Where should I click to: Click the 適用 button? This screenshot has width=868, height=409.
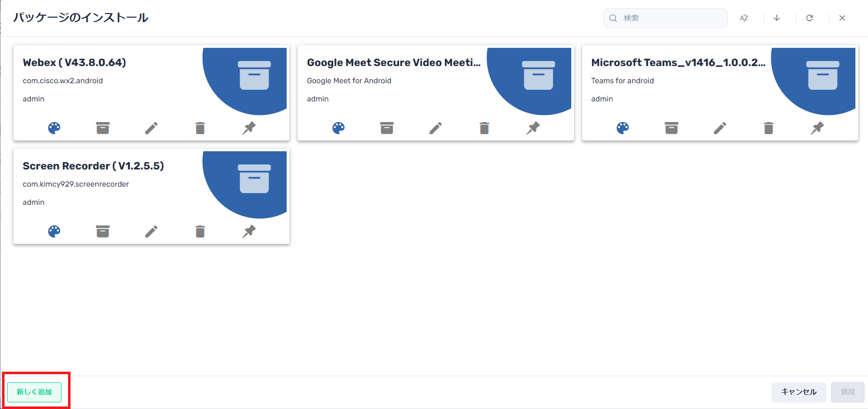(848, 392)
